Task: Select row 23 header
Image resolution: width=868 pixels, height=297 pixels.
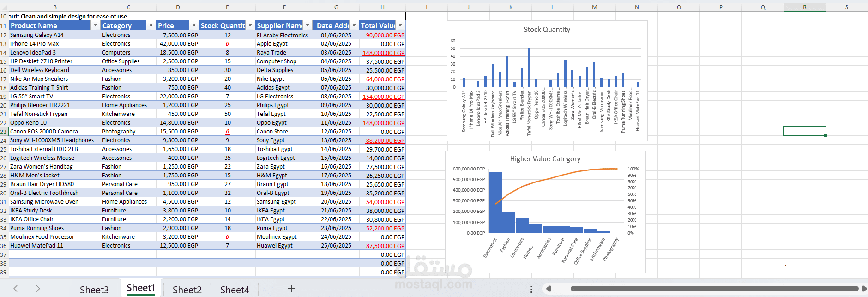Action: coord(4,132)
